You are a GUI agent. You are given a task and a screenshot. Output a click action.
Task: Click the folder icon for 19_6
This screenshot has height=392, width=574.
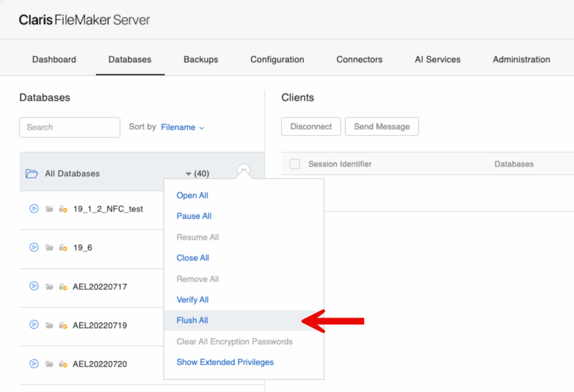coord(49,248)
